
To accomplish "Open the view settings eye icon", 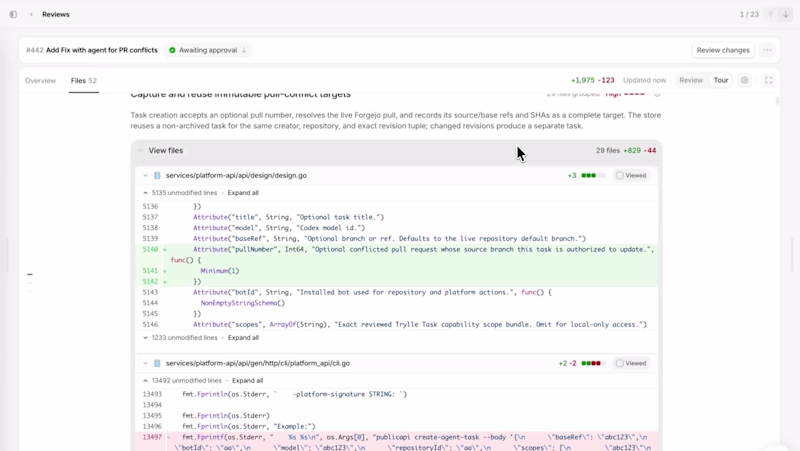I will click(744, 80).
